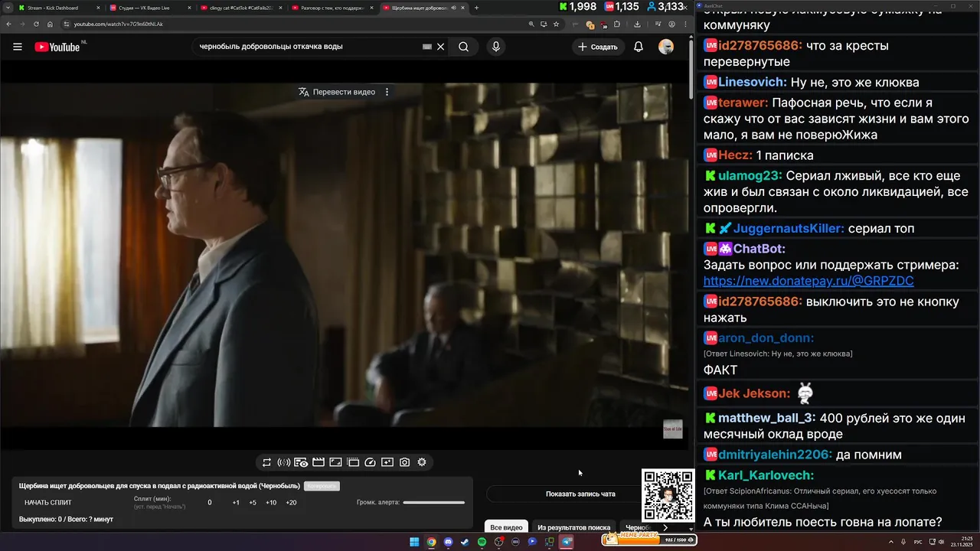Viewport: 980px width, 551px height.
Task: Toggle loop icon in player toolbar
Action: coord(266,462)
